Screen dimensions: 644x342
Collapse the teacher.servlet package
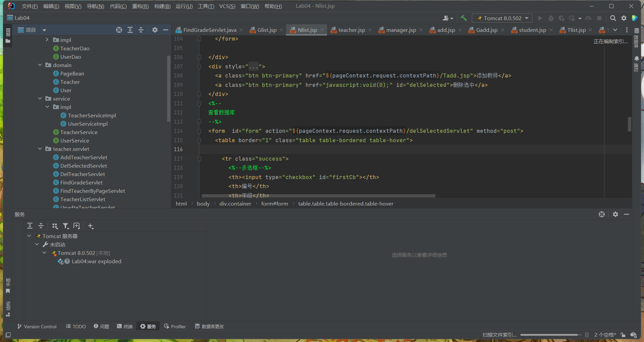pyautogui.click(x=40, y=149)
